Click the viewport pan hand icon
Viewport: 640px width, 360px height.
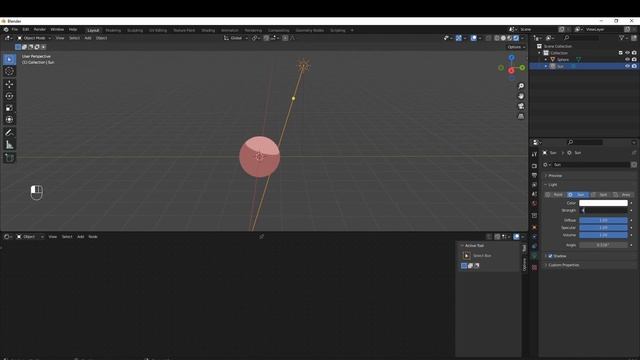[x=521, y=96]
